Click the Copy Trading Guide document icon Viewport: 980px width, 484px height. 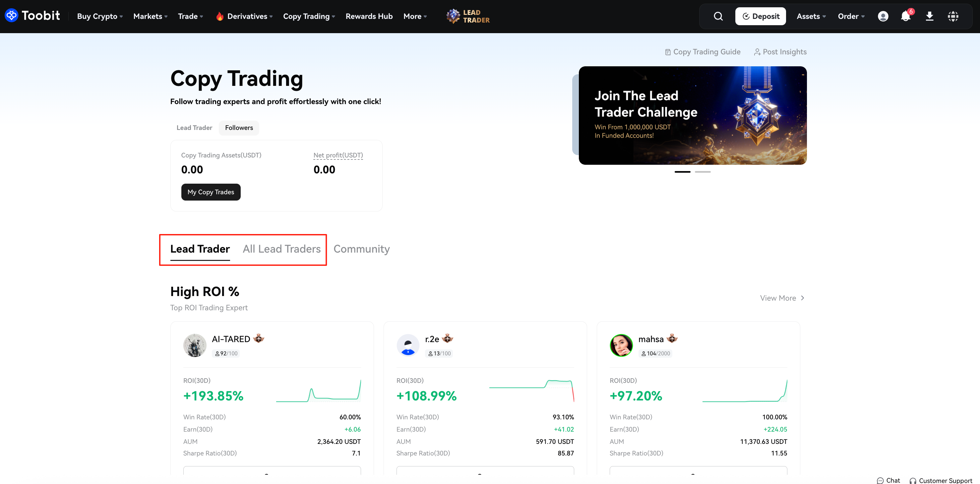(x=668, y=52)
